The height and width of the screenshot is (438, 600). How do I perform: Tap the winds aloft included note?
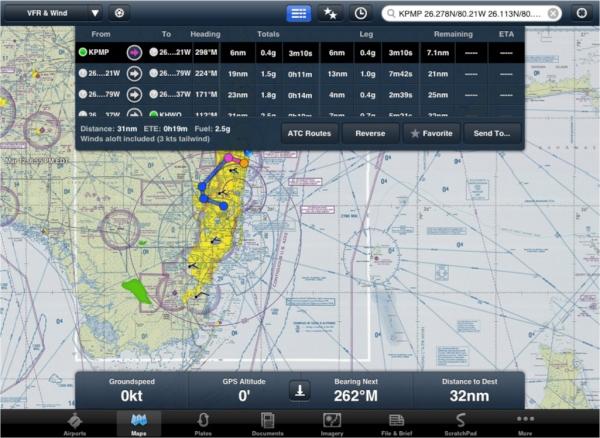pyautogui.click(x=145, y=138)
